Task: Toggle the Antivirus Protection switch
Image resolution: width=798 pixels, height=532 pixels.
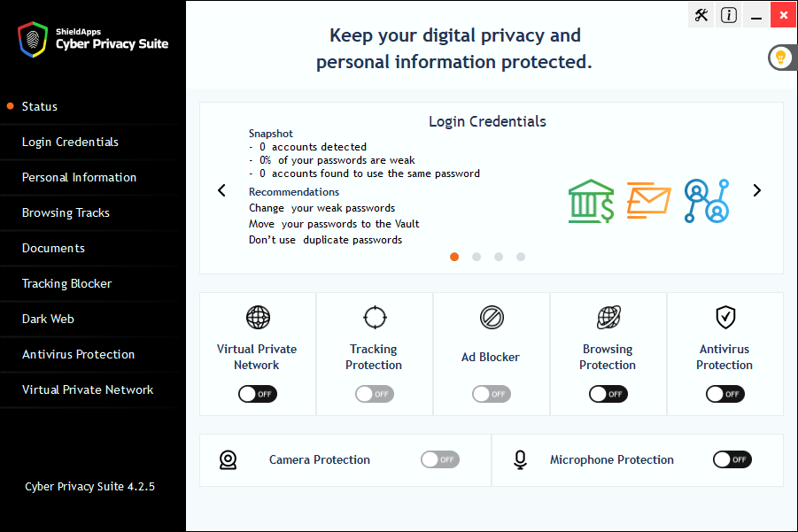Action: [725, 394]
